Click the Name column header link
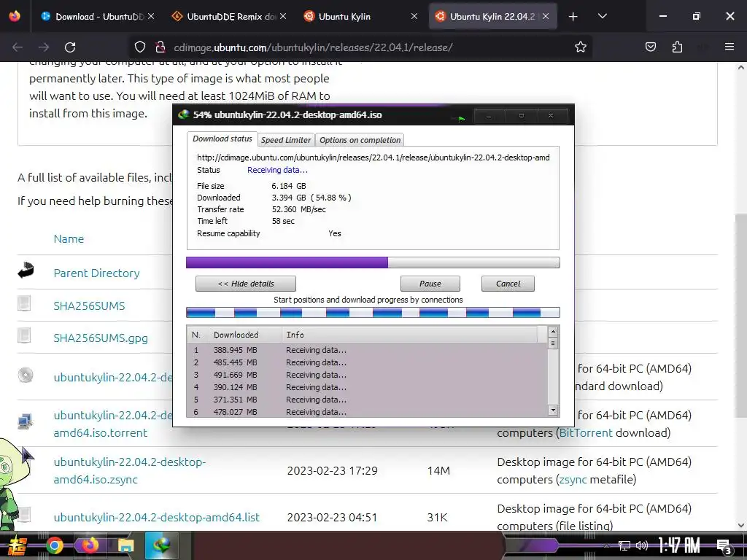 tap(69, 239)
